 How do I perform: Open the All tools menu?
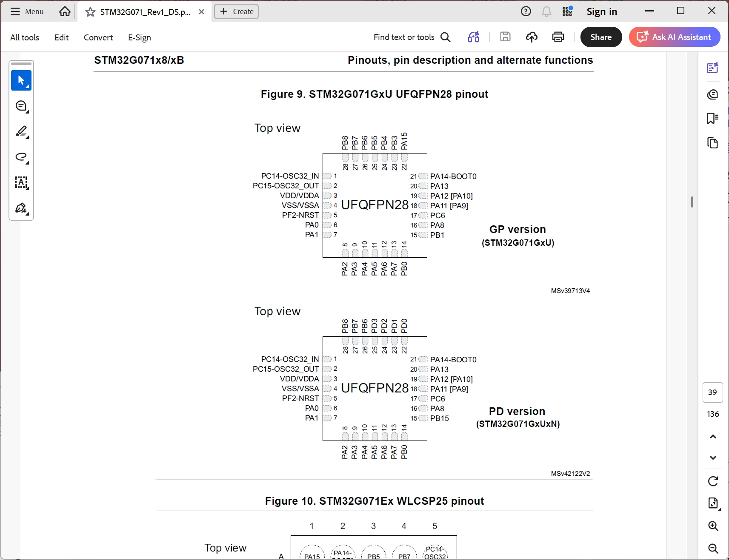coord(25,37)
